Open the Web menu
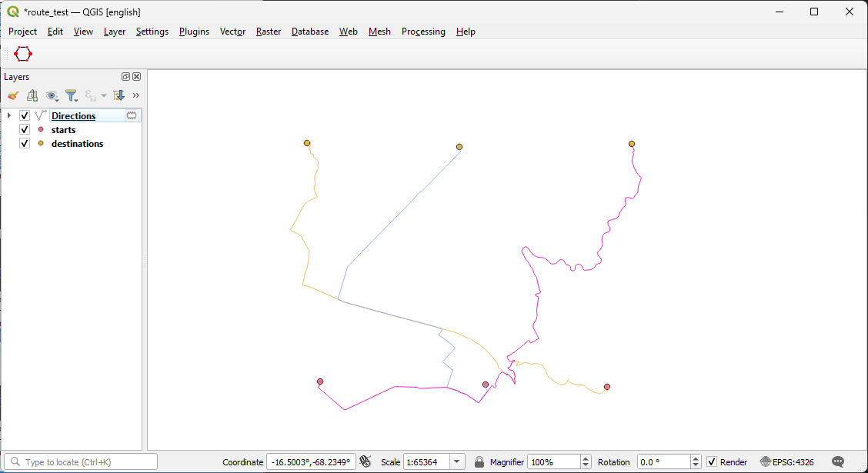The height and width of the screenshot is (473, 868). [x=348, y=32]
